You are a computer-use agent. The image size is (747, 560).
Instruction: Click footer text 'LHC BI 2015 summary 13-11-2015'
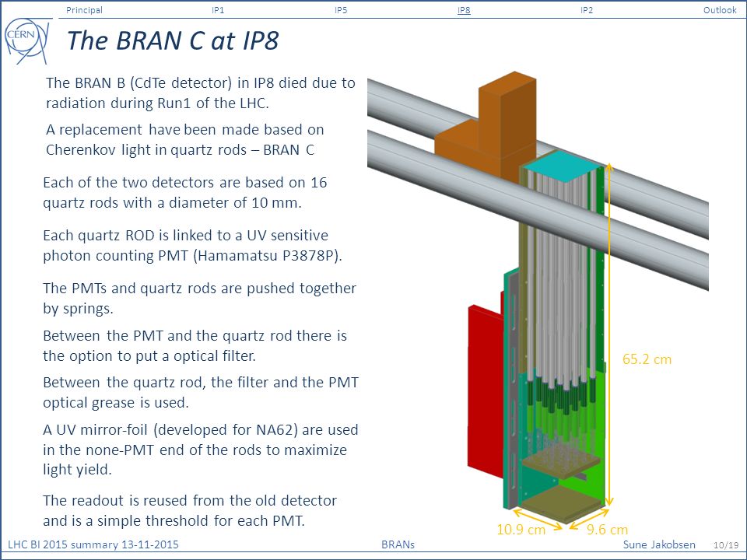pos(93,544)
